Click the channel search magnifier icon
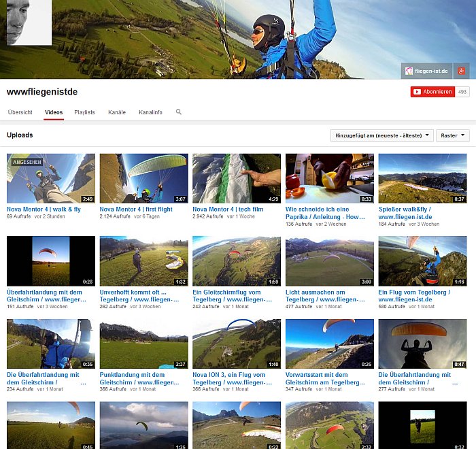 click(x=178, y=112)
